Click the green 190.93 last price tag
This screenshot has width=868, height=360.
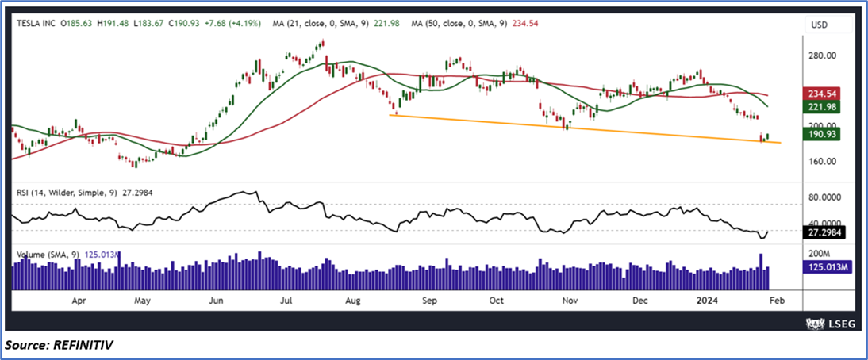pyautogui.click(x=821, y=133)
